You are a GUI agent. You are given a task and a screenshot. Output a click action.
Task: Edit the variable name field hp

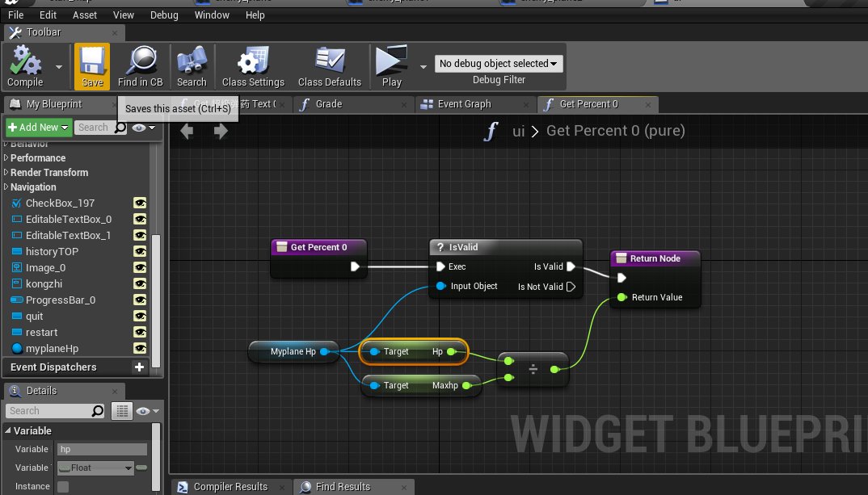click(102, 449)
